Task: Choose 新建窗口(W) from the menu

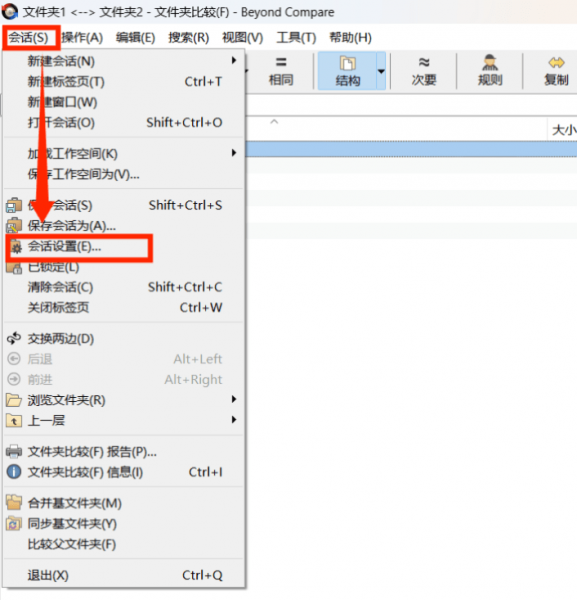Action: pos(124,102)
